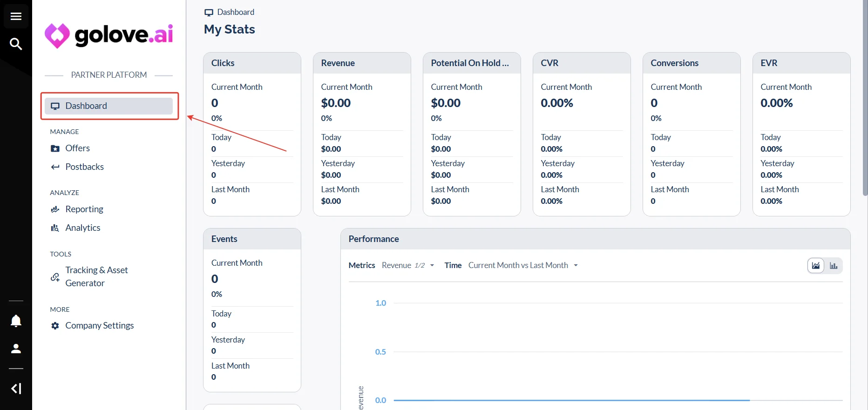Click the Dashboard breadcrumb at top
868x410 pixels.
pos(236,12)
